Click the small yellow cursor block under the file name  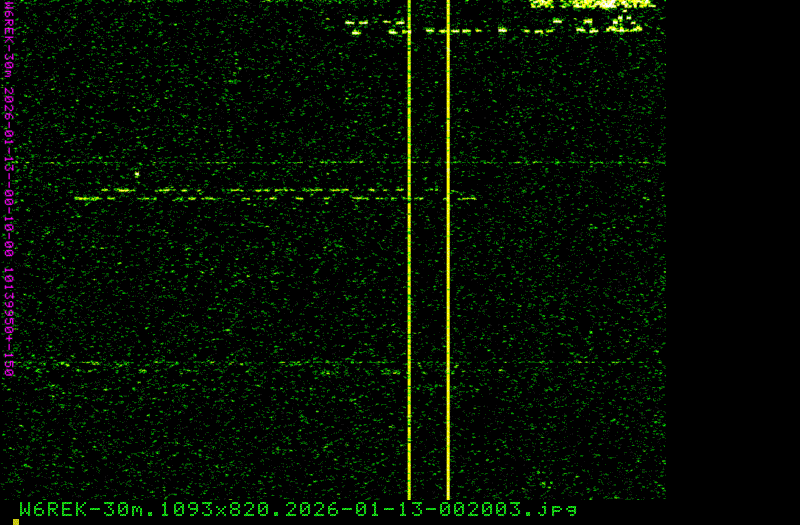(x=16, y=522)
